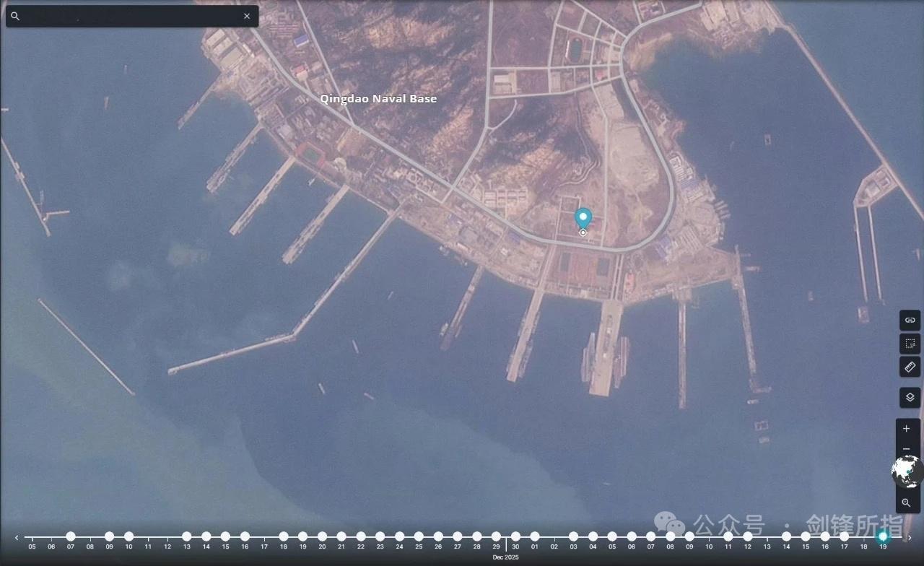The height and width of the screenshot is (566, 924).
Task: Move the timeline back with the left arrow
Action: (17, 537)
